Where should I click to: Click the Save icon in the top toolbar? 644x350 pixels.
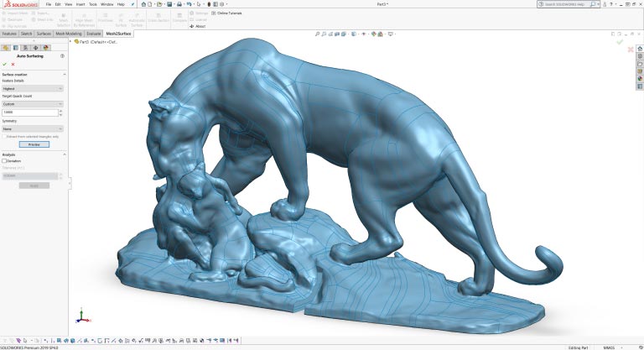(x=168, y=4)
